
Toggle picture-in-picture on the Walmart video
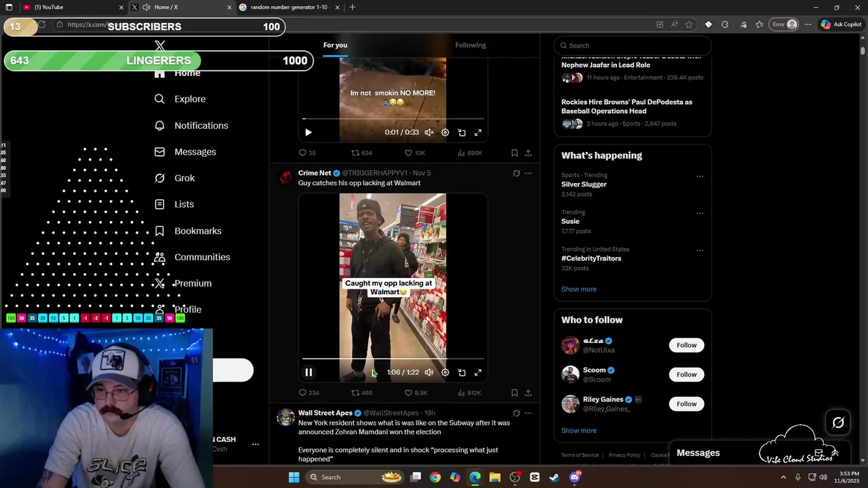462,372
